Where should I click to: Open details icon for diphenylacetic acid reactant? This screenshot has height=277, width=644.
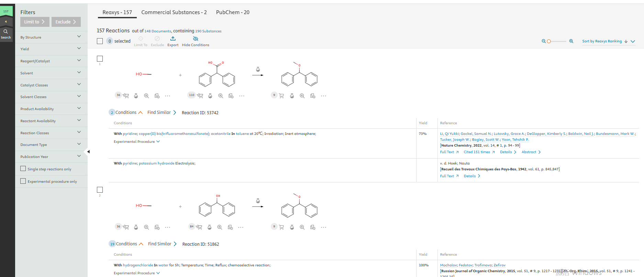tap(231, 96)
